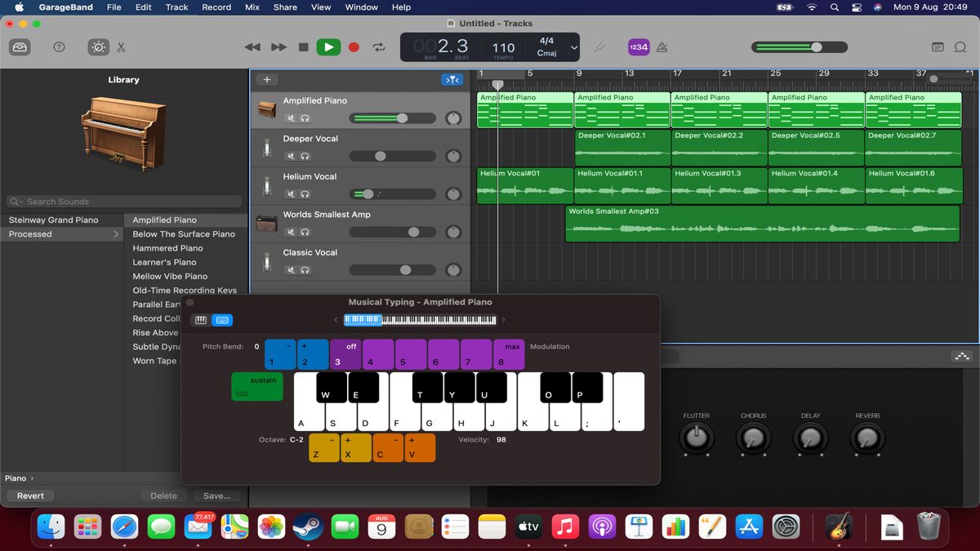Mute the Deeper Vocal track

click(290, 155)
